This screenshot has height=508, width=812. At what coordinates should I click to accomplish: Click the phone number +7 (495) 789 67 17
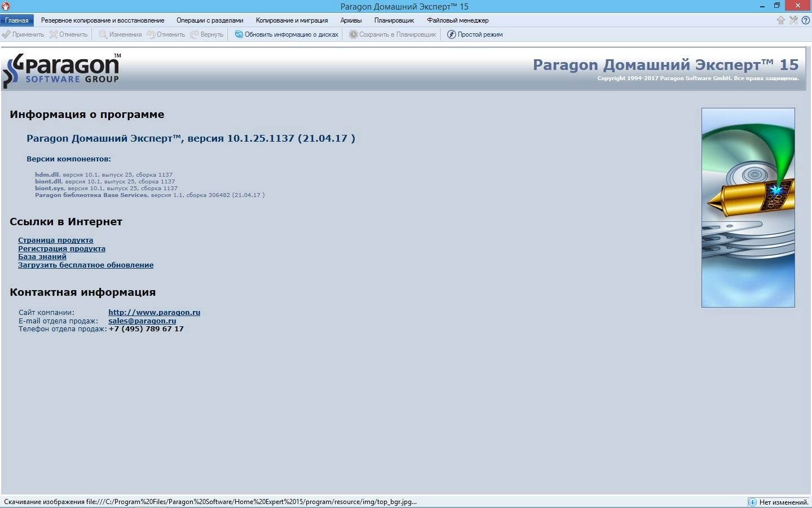[146, 329]
